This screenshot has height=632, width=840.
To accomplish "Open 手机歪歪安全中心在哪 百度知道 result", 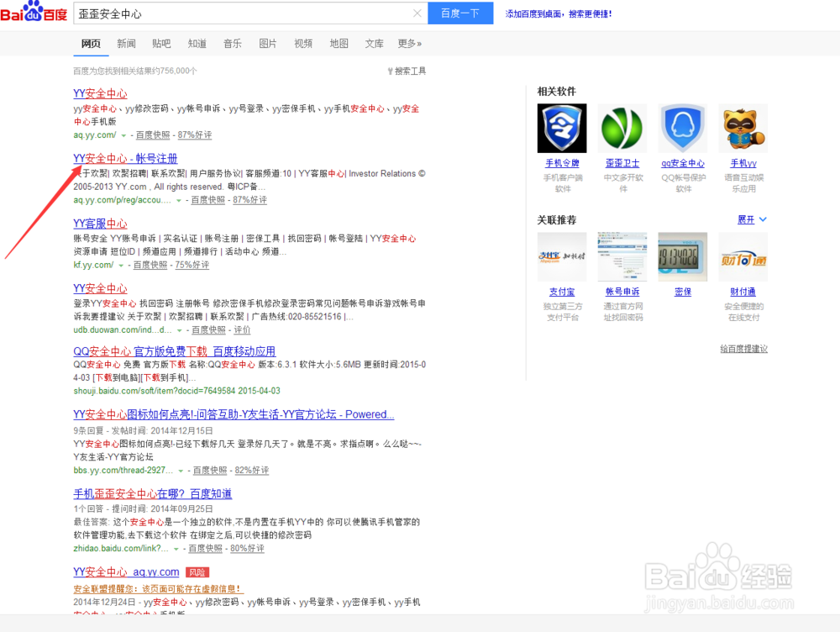I will (153, 493).
